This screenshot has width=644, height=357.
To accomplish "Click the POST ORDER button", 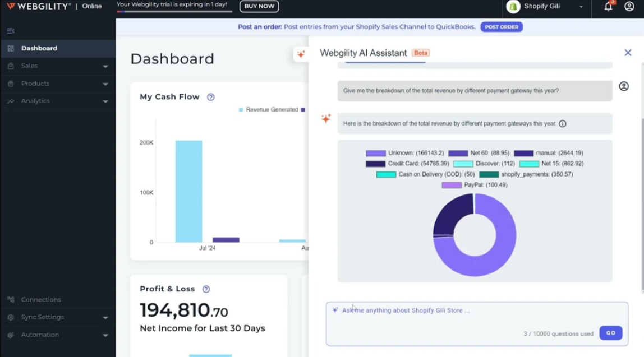I will 502,27.
